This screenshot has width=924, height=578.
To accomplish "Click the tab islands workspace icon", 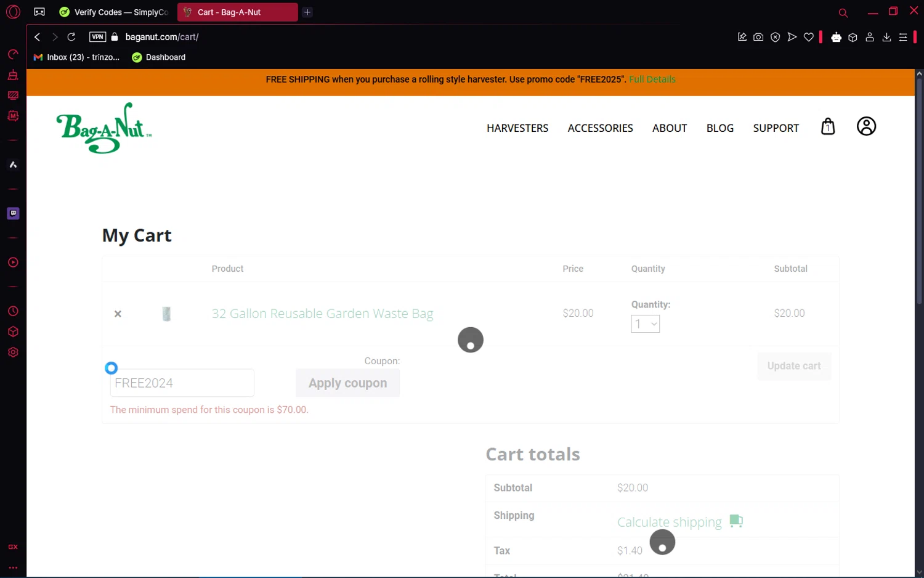I will (x=39, y=12).
